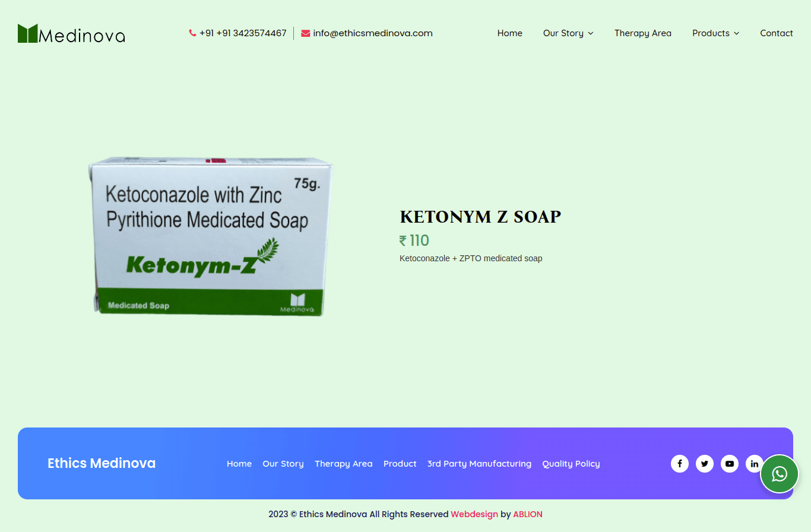Click the red phone icon in header
The width and height of the screenshot is (811, 532).
tap(192, 33)
